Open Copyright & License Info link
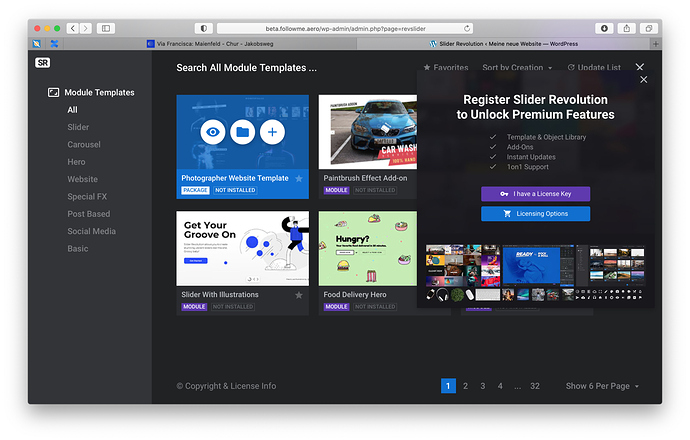Screen dimensions: 690x440 [x=226, y=386]
